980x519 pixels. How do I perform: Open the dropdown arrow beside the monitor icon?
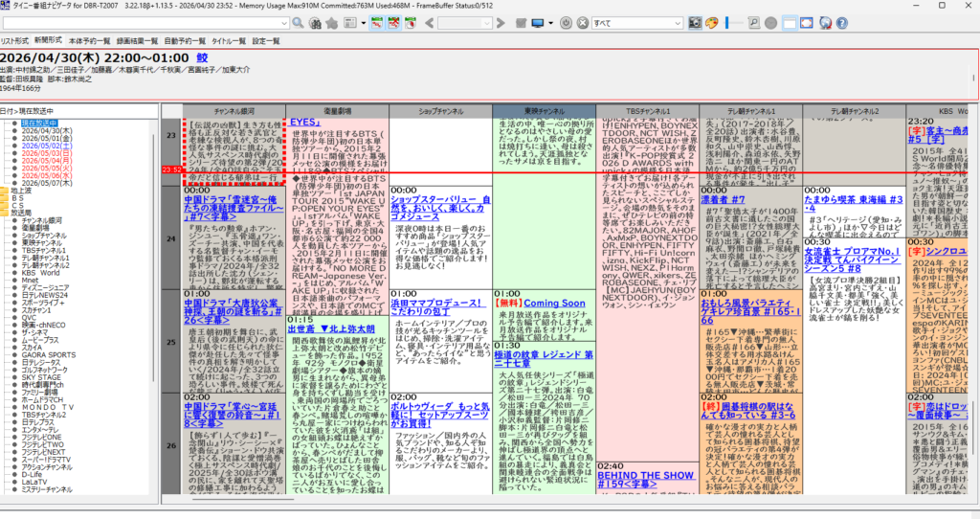pos(551,23)
